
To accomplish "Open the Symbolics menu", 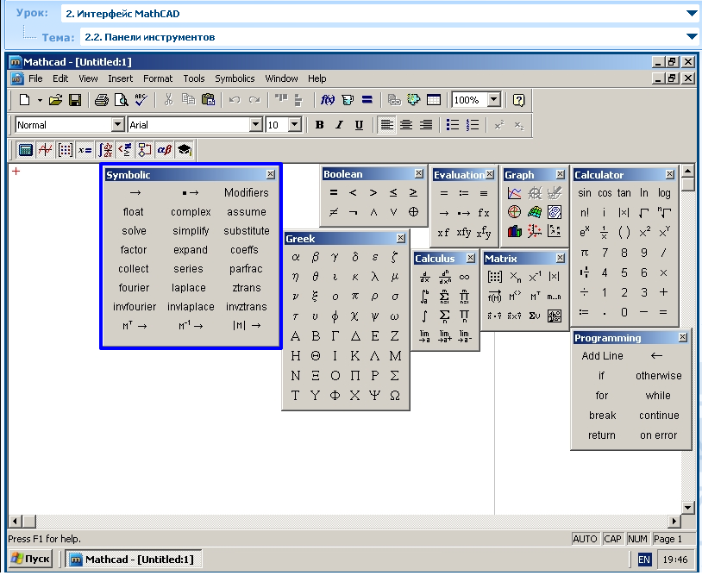I will pos(235,78).
